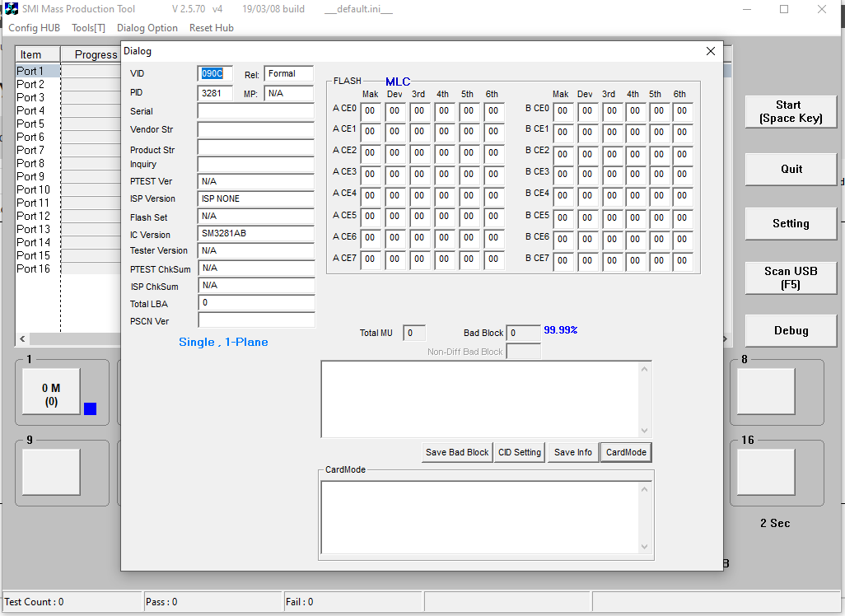Click the MLC flash type label
The width and height of the screenshot is (845, 616).
398,82
